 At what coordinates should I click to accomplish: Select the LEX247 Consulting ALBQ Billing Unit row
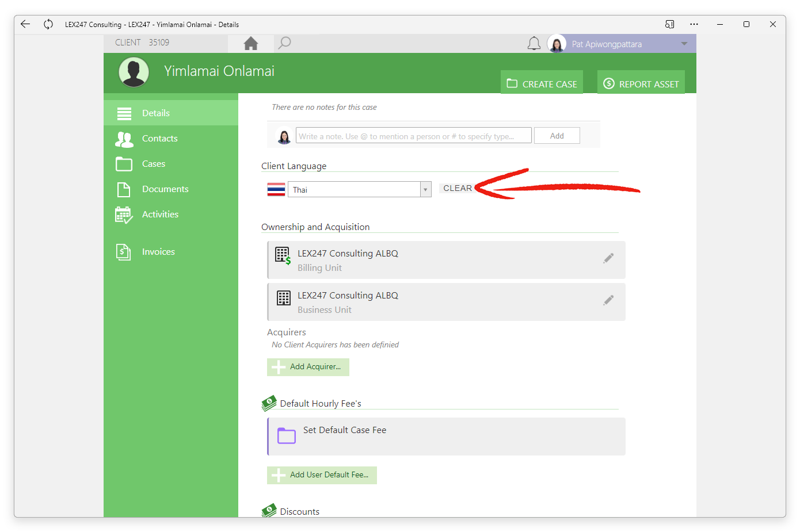[446, 260]
